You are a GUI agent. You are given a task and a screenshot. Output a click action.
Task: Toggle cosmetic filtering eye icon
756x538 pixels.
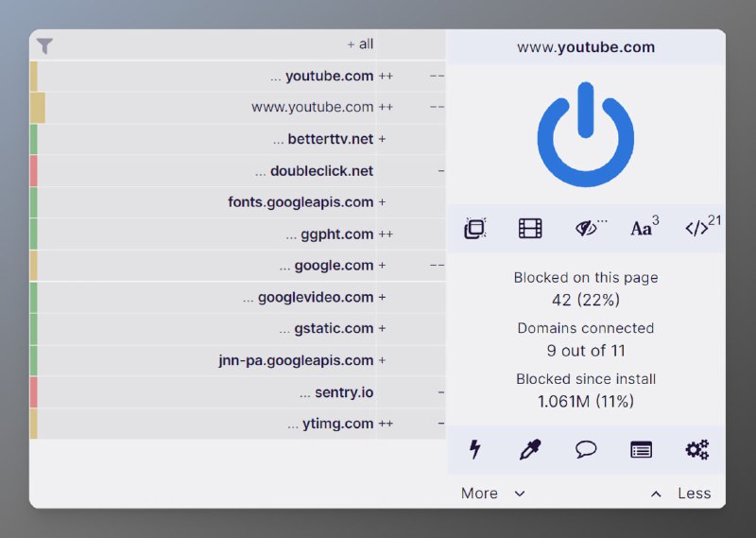[586, 228]
